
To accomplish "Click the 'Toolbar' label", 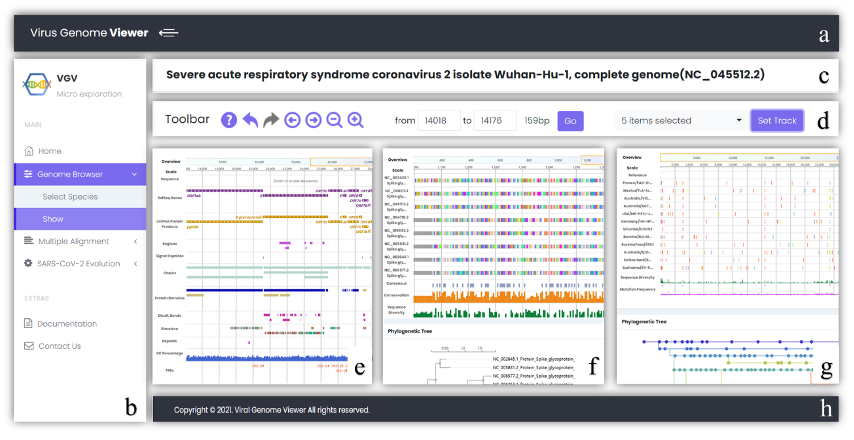I will (x=187, y=119).
